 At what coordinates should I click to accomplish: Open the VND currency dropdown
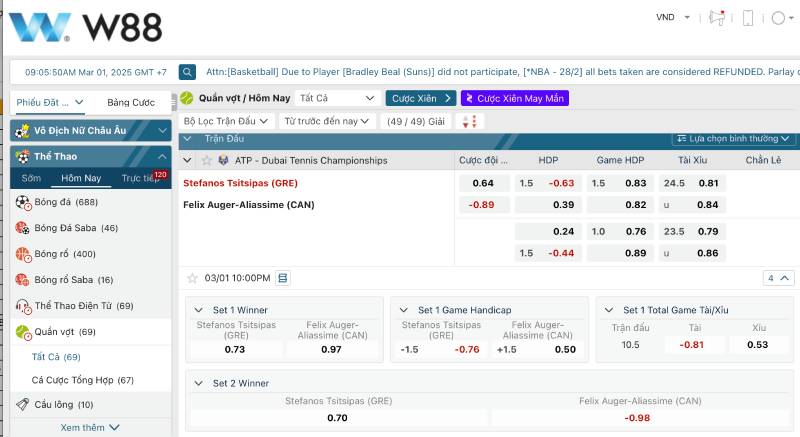click(673, 17)
